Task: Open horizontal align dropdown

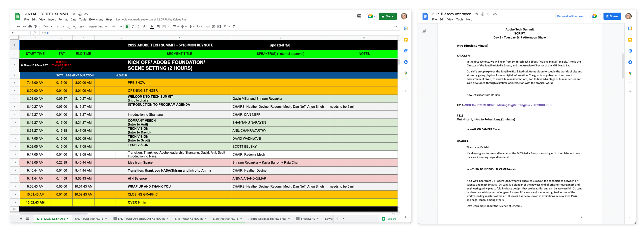Action: tap(176, 27)
